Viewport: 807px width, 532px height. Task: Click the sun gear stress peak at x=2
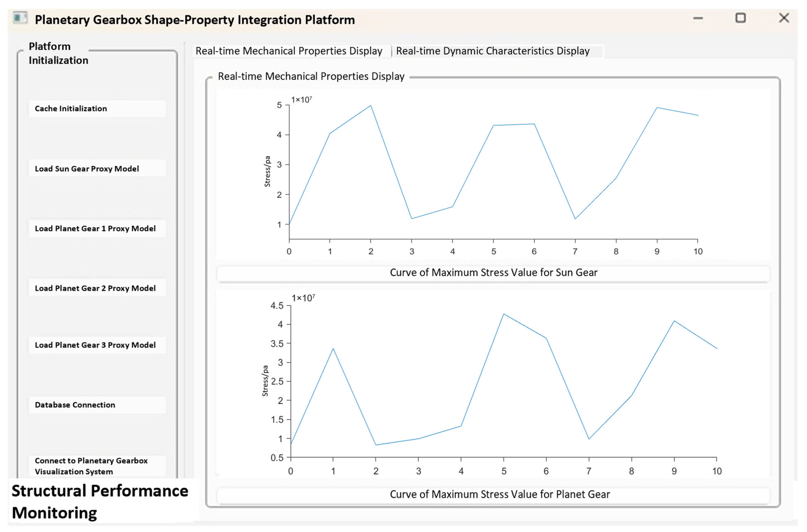370,106
